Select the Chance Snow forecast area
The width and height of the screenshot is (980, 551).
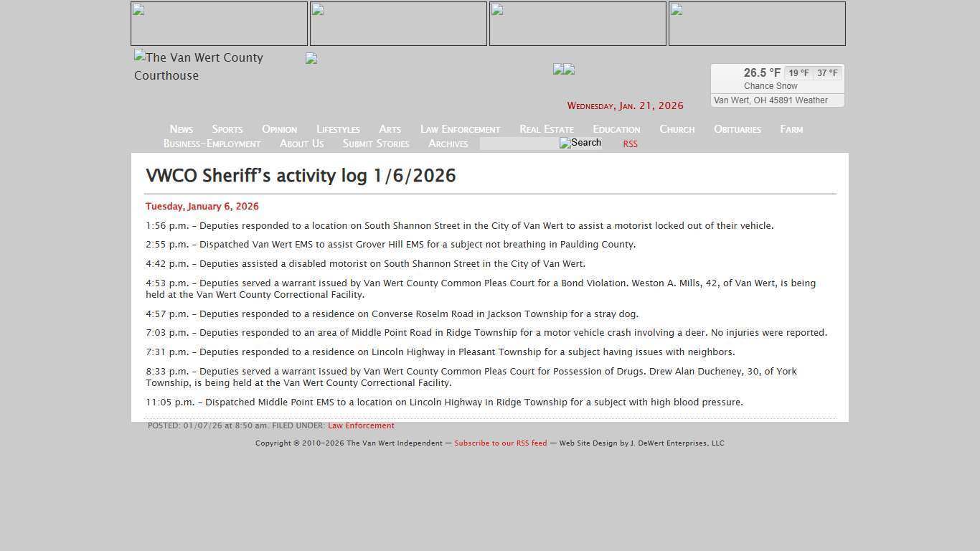click(x=770, y=85)
